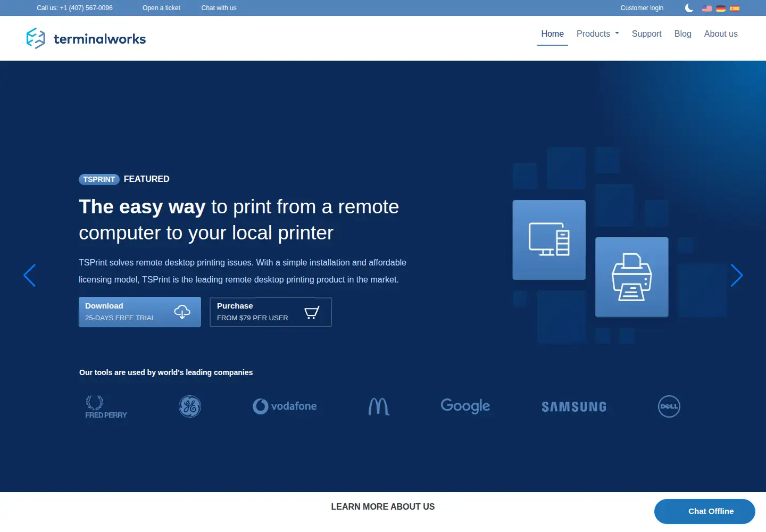This screenshot has width=766, height=532.
Task: Toggle dark mode moon icon
Action: (x=689, y=8)
